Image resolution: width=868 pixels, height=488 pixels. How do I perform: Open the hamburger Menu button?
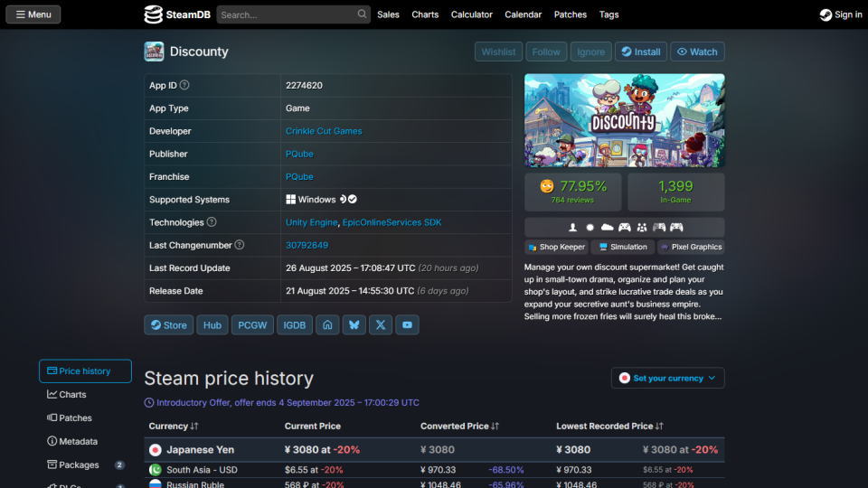pos(33,14)
